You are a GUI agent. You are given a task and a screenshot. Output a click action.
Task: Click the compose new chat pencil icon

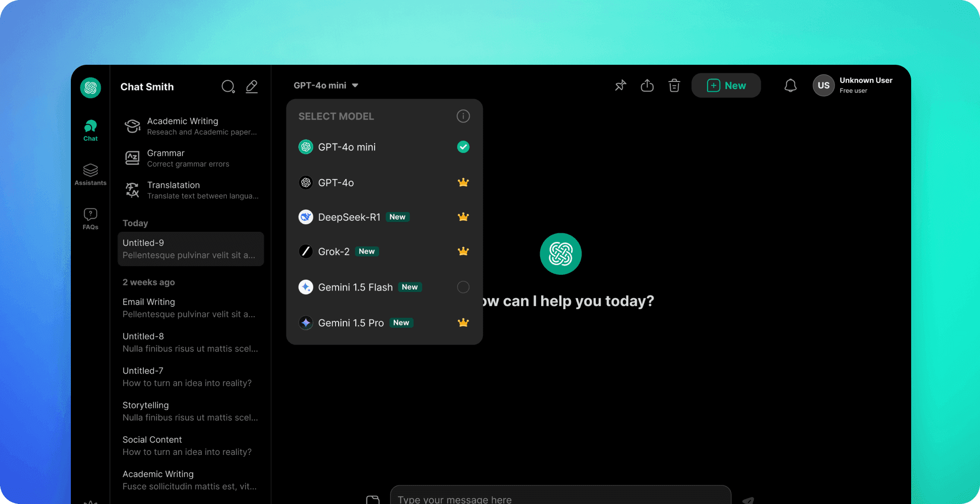coord(252,87)
